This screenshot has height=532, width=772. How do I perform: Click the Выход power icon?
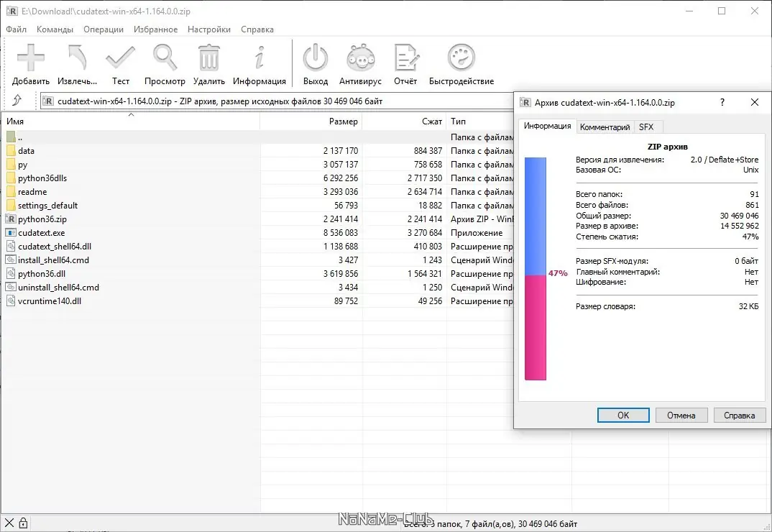tap(315, 58)
